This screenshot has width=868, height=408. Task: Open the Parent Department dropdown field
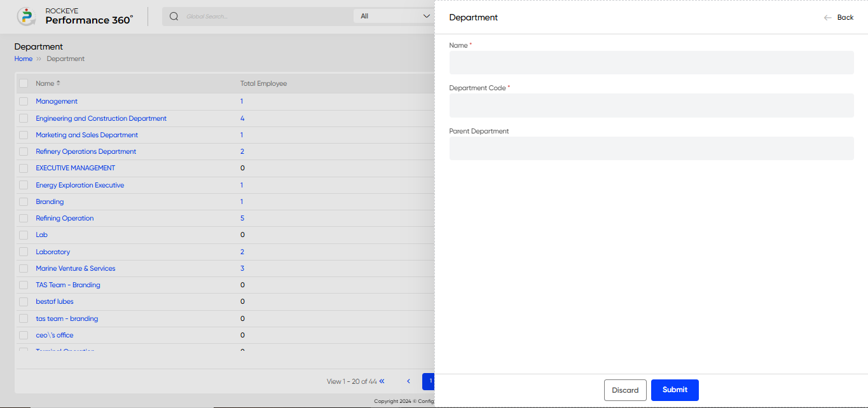651,148
